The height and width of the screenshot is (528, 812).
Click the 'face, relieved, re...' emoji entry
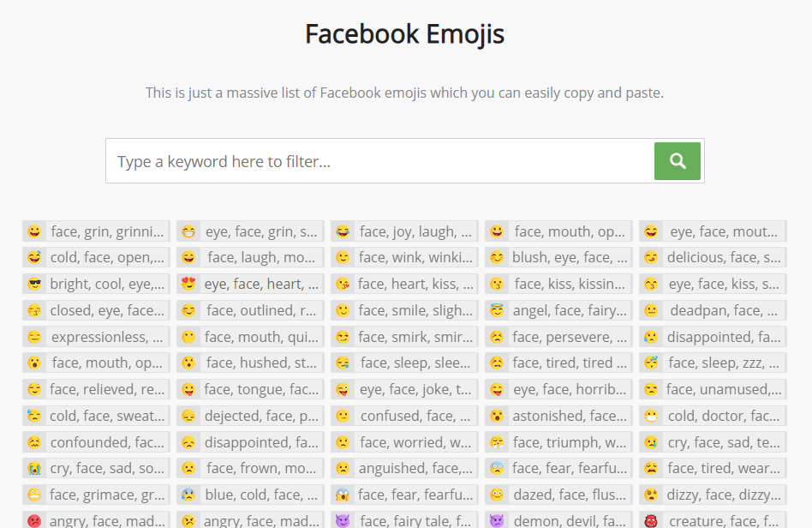pyautogui.click(x=96, y=389)
